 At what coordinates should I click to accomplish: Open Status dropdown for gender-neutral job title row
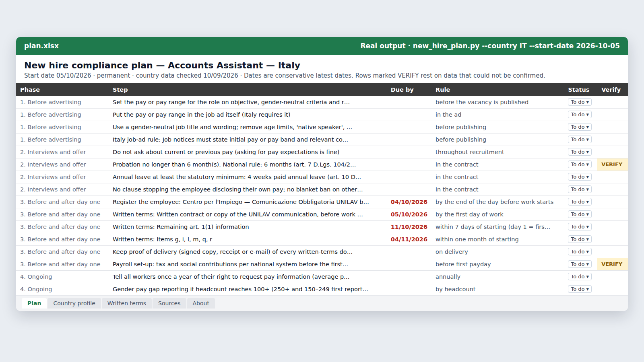tap(580, 127)
